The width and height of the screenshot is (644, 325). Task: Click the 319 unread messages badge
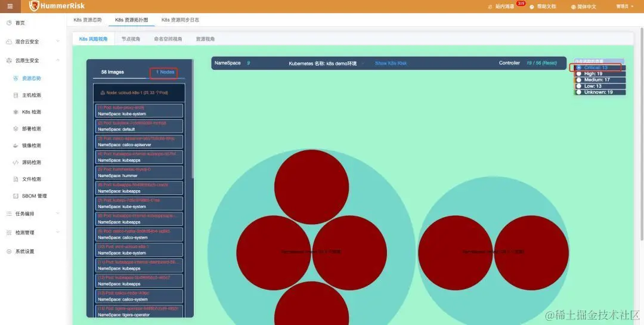(x=521, y=4)
